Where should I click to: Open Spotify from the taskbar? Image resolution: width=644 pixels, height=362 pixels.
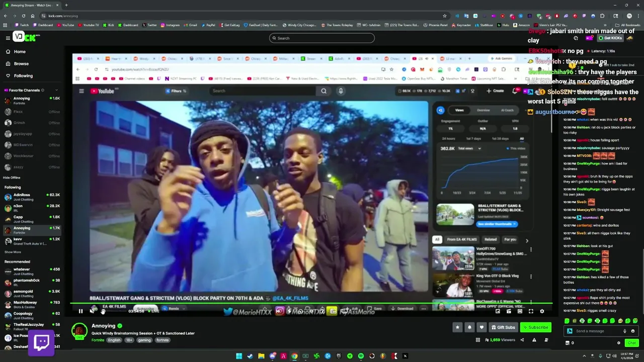point(361,356)
